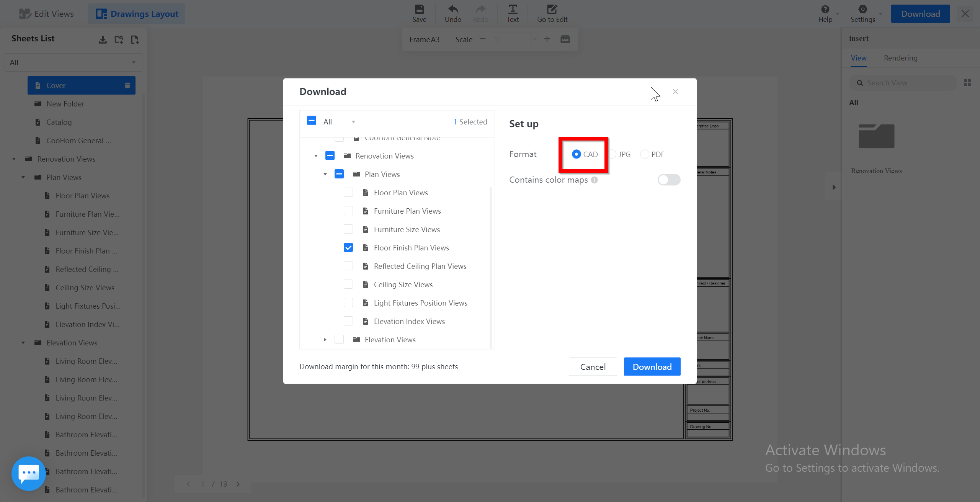Image resolution: width=980 pixels, height=502 pixels.
Task: Check the Furniture Size Views checkbox
Action: tap(348, 229)
